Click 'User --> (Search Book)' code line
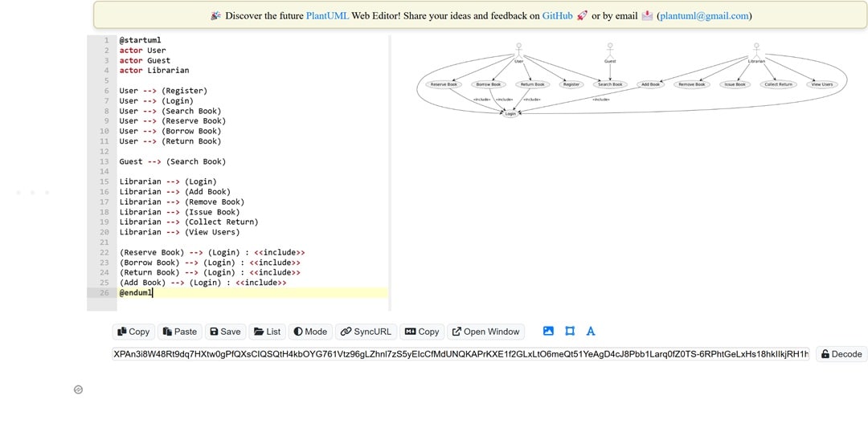Screen dimensions: 868x436 point(170,111)
